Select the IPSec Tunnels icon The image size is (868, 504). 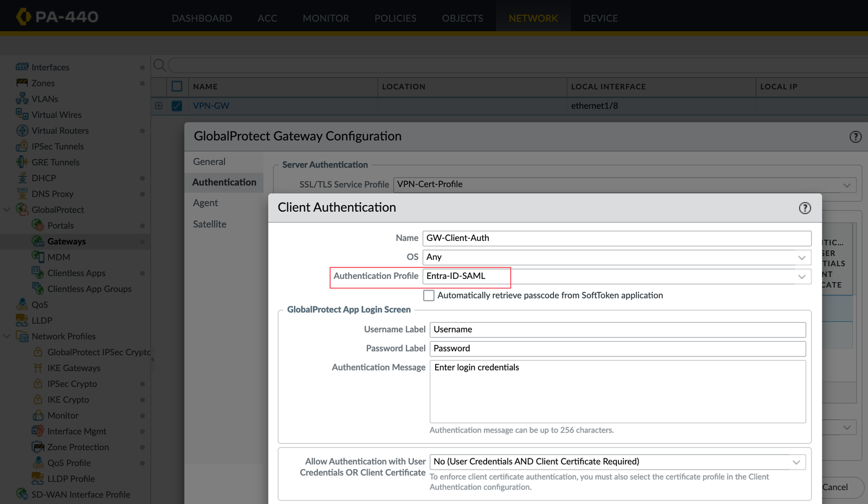pyautogui.click(x=22, y=146)
